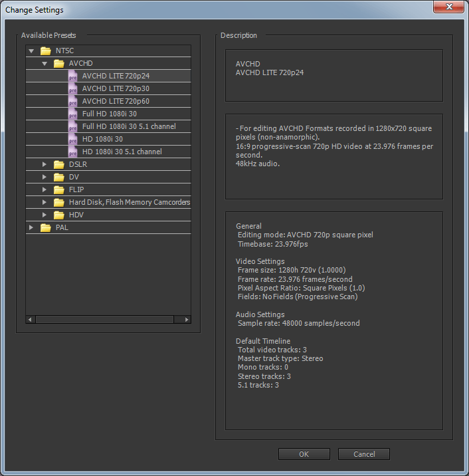
Task: Collapse the AVCHD subfolder
Action: [x=45, y=63]
